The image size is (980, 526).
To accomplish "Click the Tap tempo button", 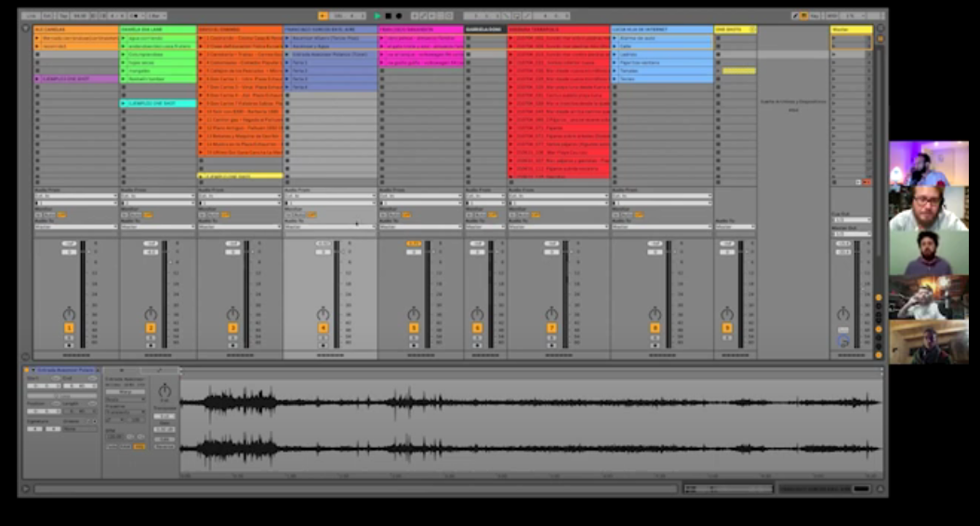I will (63, 16).
